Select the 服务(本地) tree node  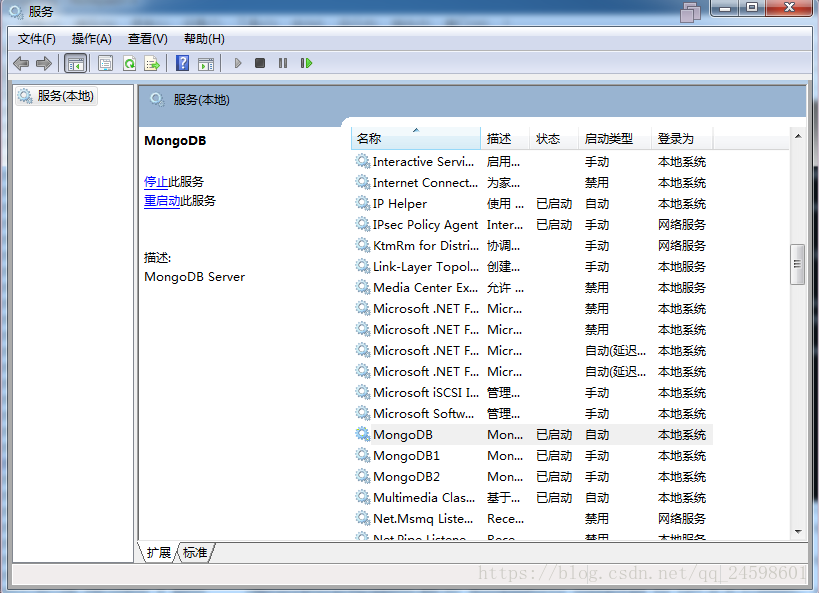56,96
